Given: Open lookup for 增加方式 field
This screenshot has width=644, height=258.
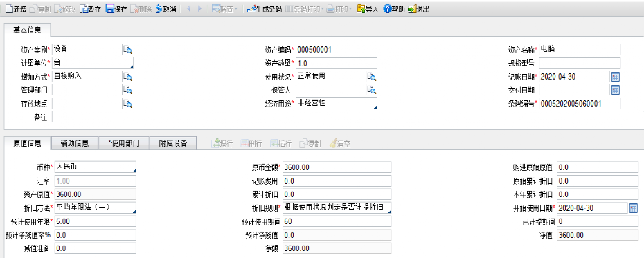Looking at the screenshot, I should tap(128, 77).
